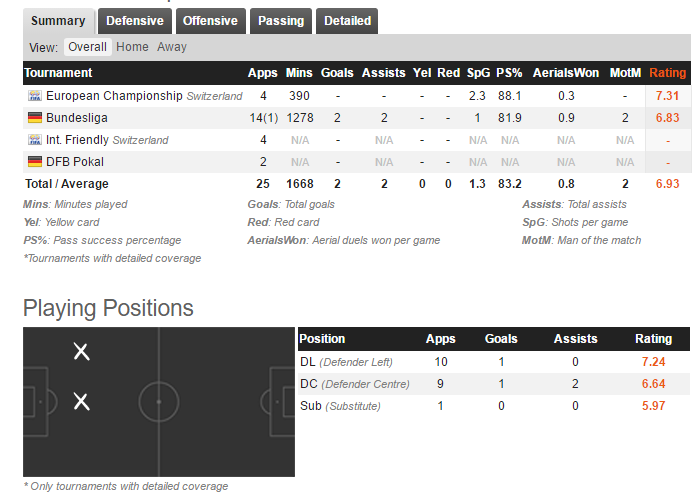Click the Playing Positions pitch map
Viewport: 696px width, 503px height.
click(159, 402)
